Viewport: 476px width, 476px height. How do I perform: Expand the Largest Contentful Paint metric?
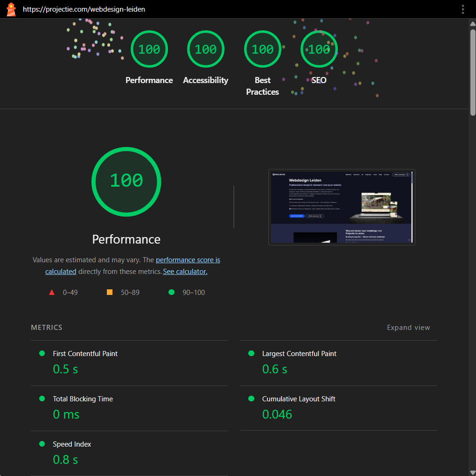[299, 354]
